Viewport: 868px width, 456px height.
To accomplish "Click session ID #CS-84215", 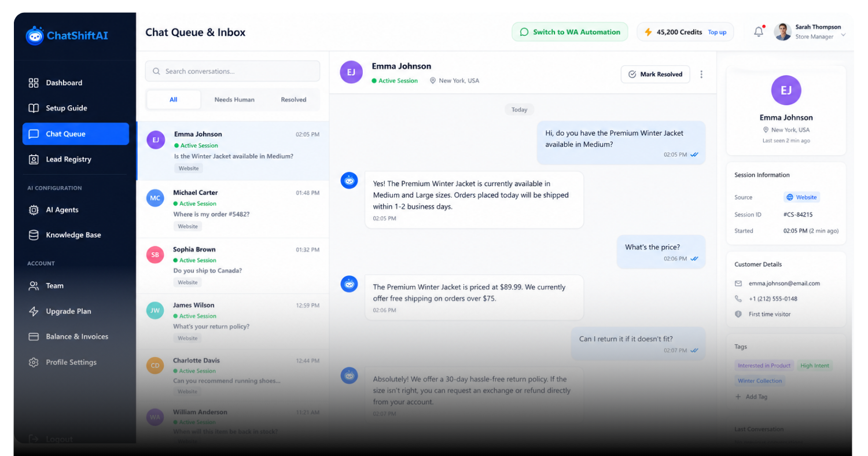I will click(798, 215).
